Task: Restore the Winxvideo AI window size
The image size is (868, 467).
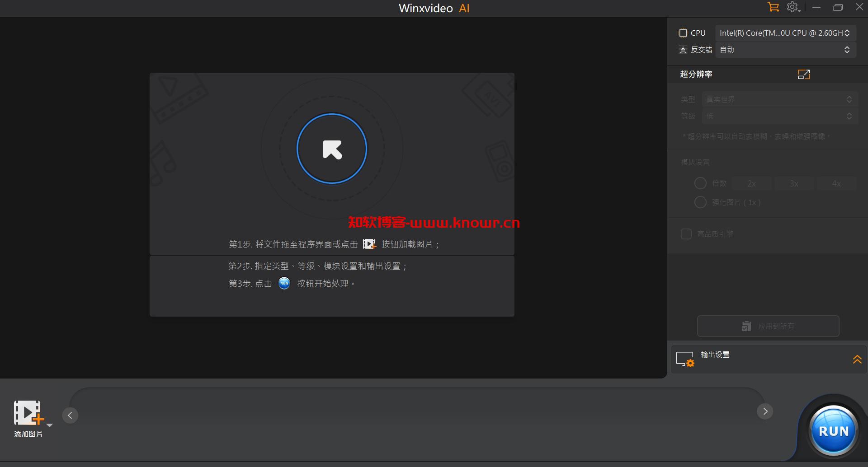Action: click(838, 7)
